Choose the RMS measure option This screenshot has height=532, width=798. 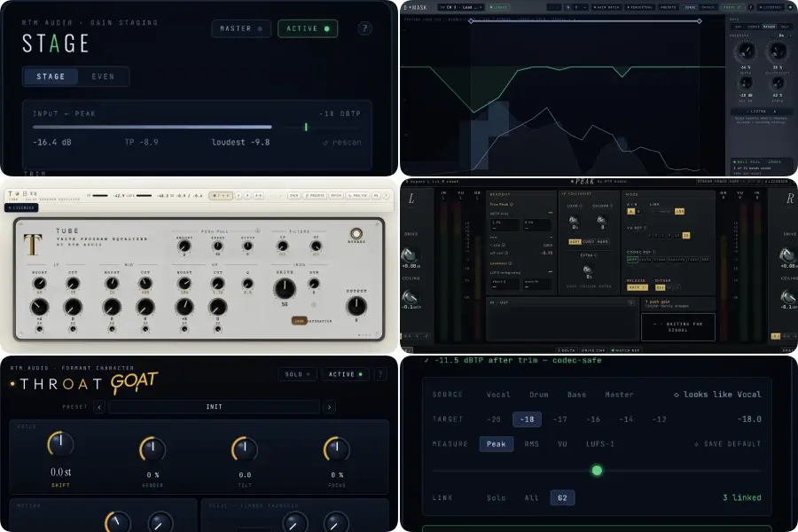click(531, 444)
